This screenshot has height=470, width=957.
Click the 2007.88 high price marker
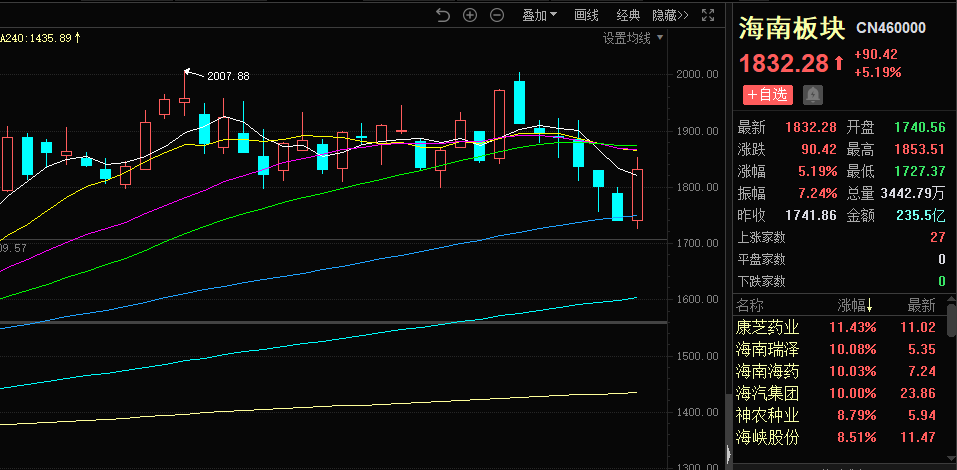pyautogui.click(x=226, y=76)
